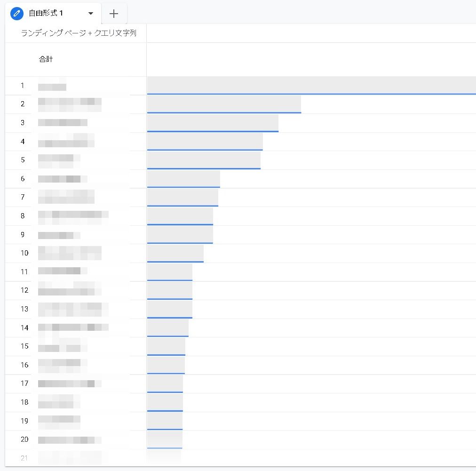Click the bar in row 10
The height and width of the screenshot is (471, 476).
pyautogui.click(x=175, y=253)
